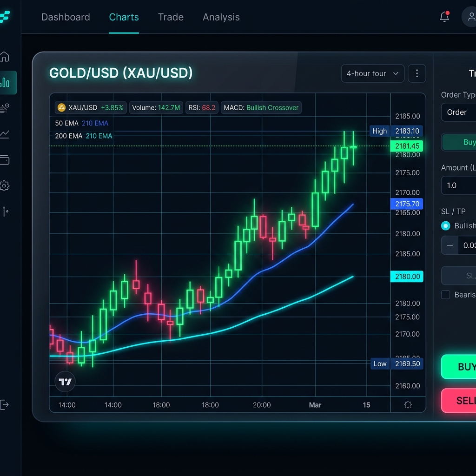Open the trend line icon in sidebar
Viewport: 476px width, 476px height.
(4, 134)
